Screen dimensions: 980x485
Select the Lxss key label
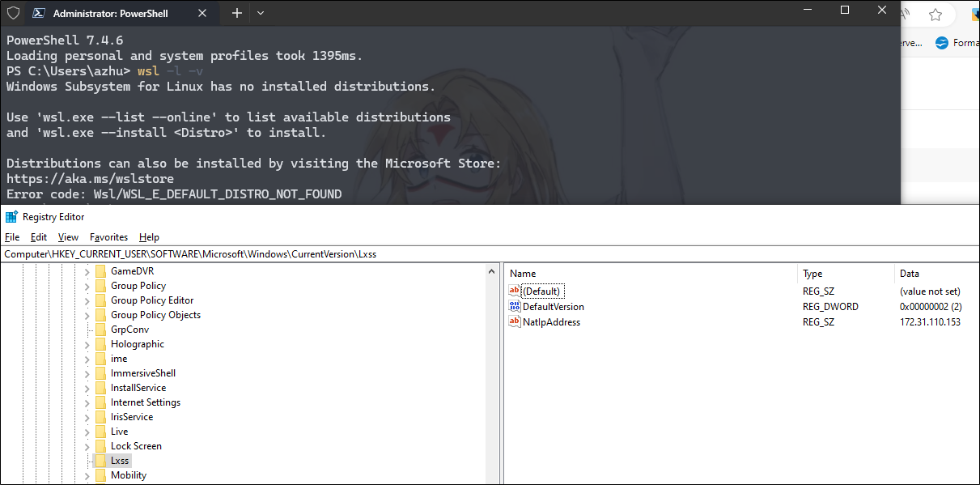120,461
